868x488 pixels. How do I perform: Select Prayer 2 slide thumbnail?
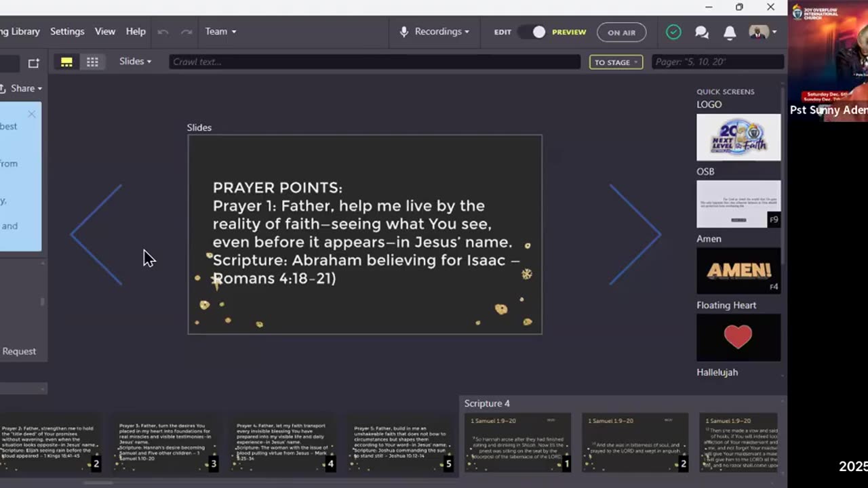[x=52, y=442]
